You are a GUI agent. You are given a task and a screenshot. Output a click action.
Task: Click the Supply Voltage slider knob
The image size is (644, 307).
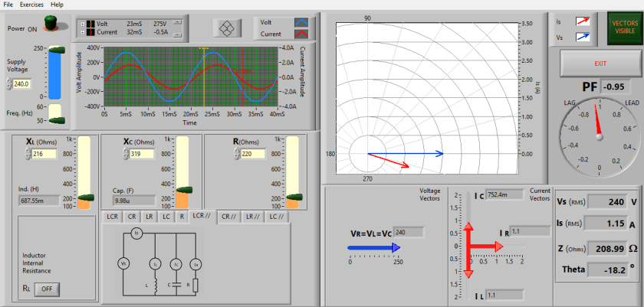57,50
